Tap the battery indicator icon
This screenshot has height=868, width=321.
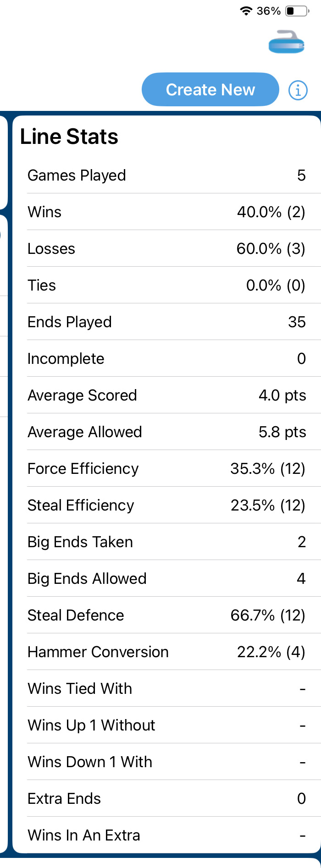296,11
